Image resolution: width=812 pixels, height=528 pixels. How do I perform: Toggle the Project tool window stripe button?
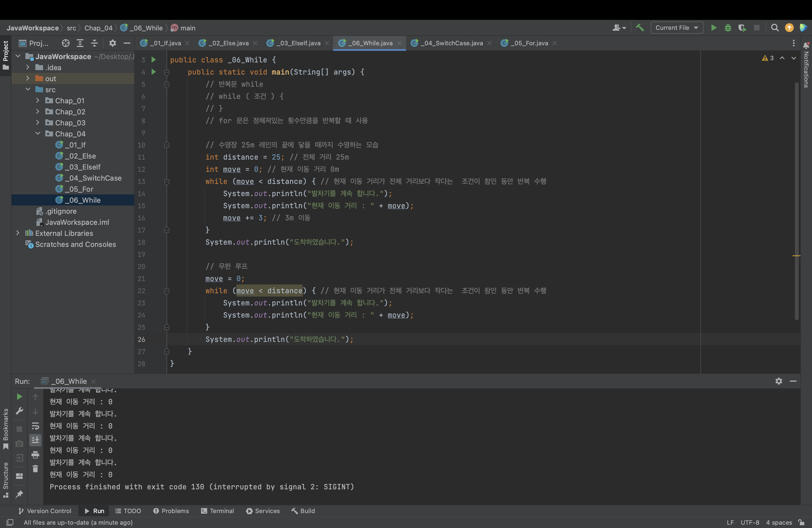[x=6, y=56]
